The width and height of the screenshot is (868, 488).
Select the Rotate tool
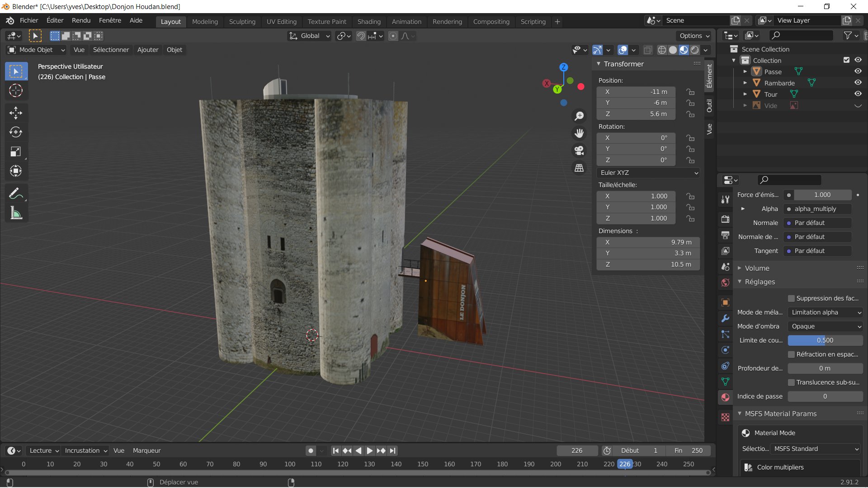16,132
